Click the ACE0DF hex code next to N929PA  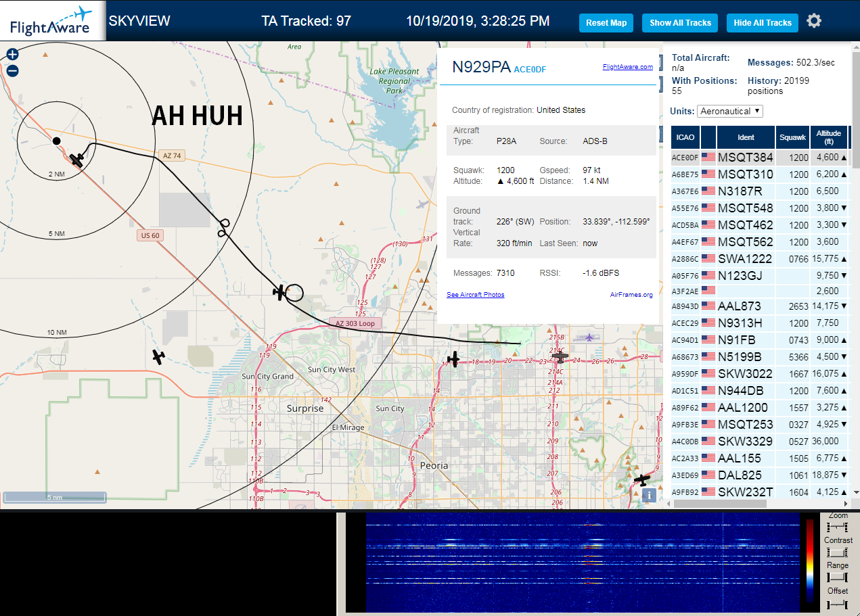pos(530,69)
